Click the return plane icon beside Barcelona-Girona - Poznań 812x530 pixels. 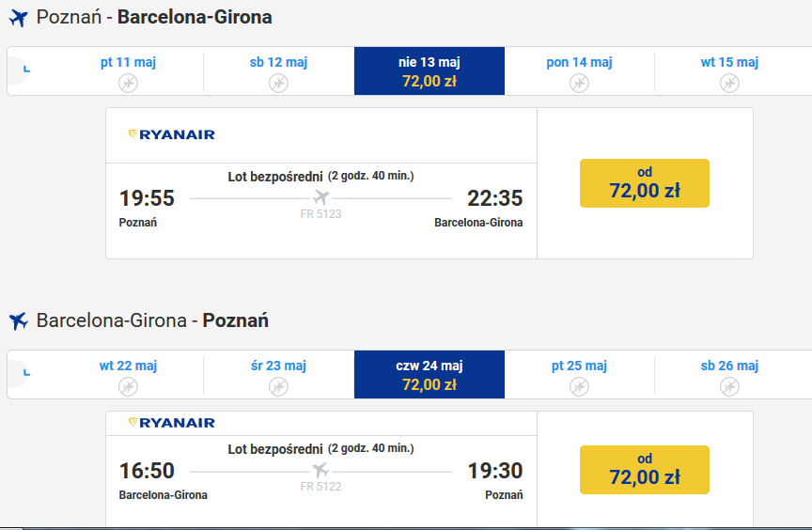18,320
